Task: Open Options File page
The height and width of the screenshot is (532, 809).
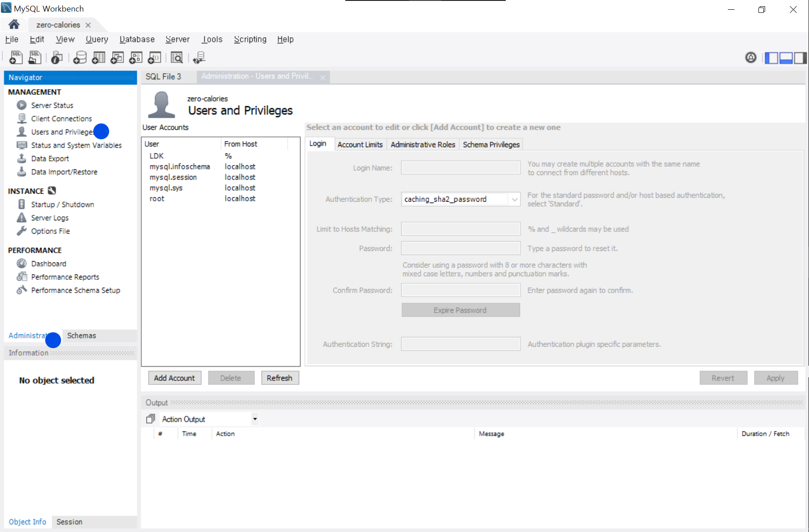Action: coord(50,231)
